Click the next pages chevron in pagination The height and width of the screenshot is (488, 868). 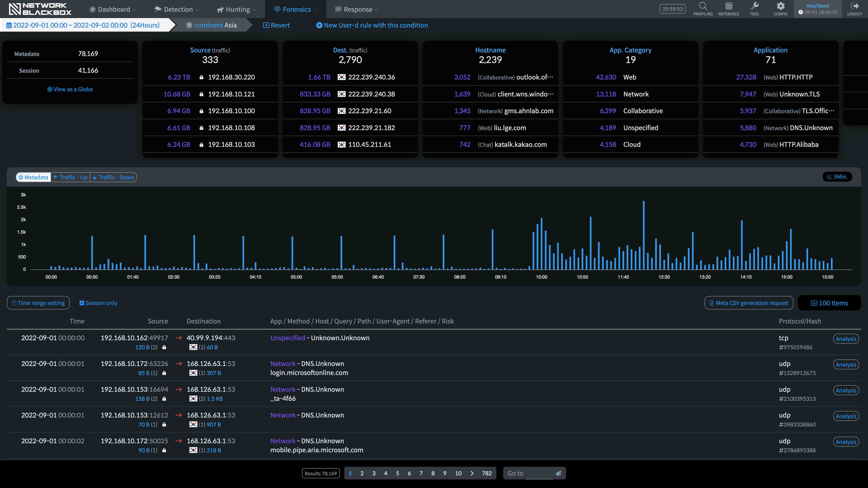pos(472,473)
